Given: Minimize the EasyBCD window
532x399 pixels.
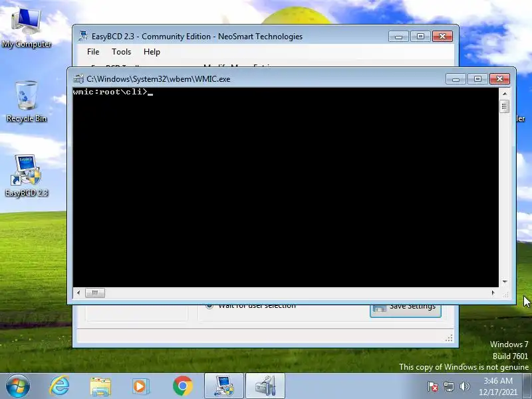Looking at the screenshot, I should pyautogui.click(x=398, y=37).
